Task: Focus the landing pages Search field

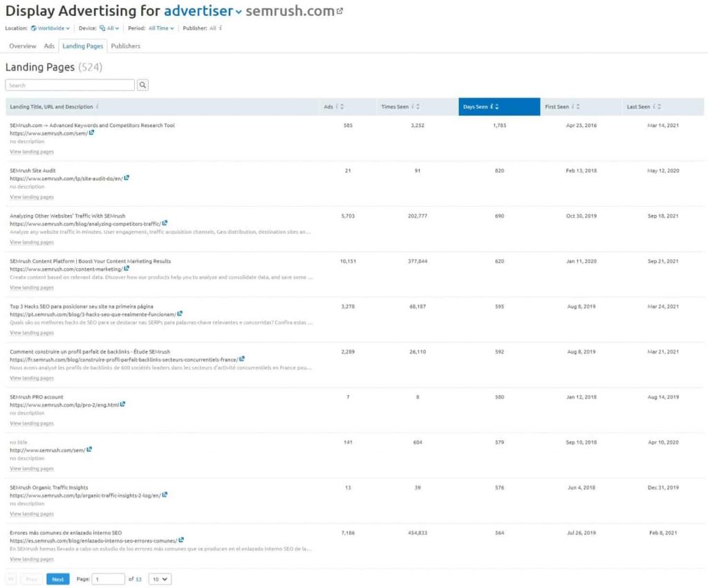Action: click(x=70, y=85)
